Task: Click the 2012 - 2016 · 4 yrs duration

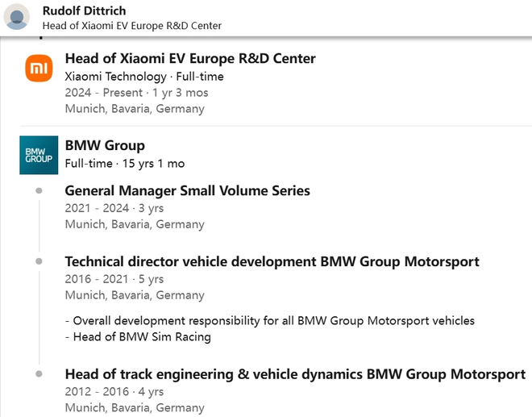Action: point(114,392)
